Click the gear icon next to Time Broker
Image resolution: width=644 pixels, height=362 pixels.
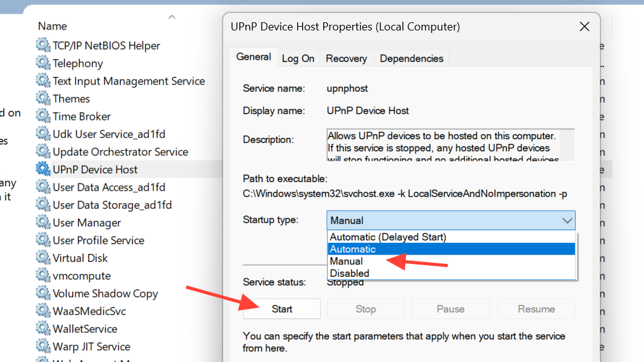[x=43, y=116]
